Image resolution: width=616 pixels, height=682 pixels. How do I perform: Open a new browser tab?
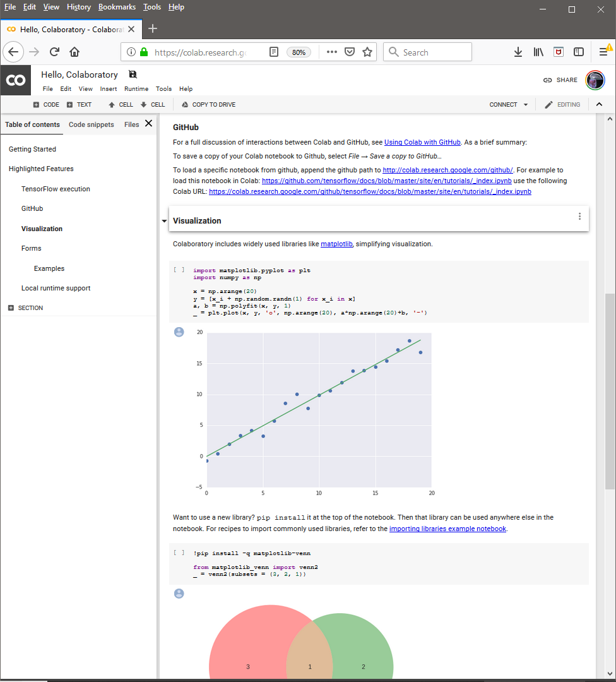click(153, 28)
